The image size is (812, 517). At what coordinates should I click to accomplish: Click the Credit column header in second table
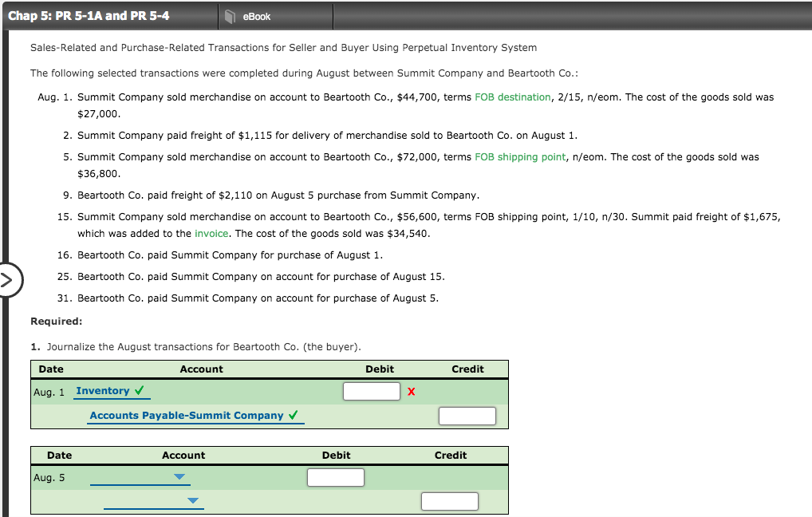(451, 456)
